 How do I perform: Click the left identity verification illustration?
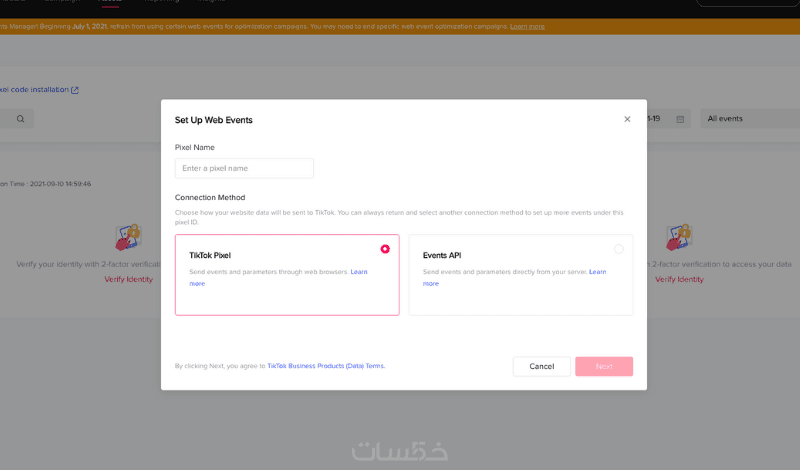[127, 238]
